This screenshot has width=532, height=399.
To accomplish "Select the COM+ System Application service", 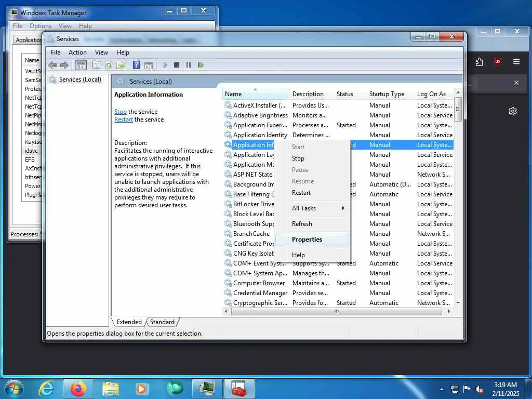I will click(x=338, y=273).
